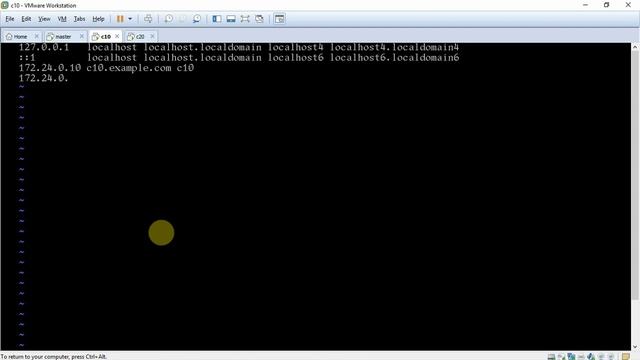Click the console view toolbar icon
Screen dimensions: 640x360
280,19
